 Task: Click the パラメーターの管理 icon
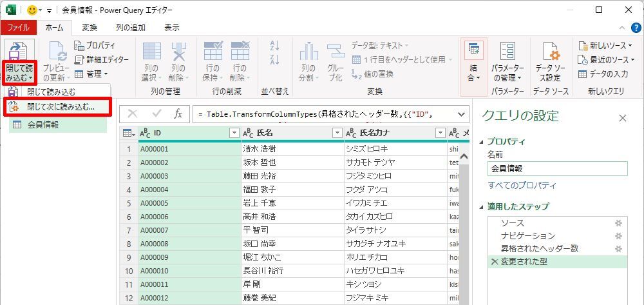pyautogui.click(x=507, y=51)
